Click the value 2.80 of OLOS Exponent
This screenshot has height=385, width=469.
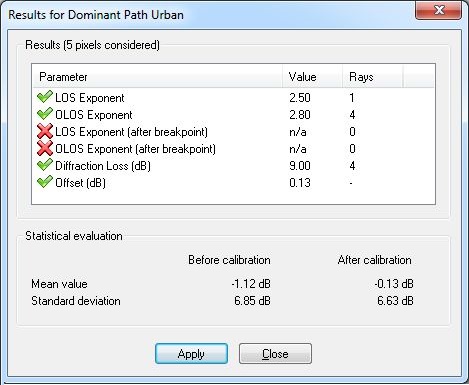[300, 115]
